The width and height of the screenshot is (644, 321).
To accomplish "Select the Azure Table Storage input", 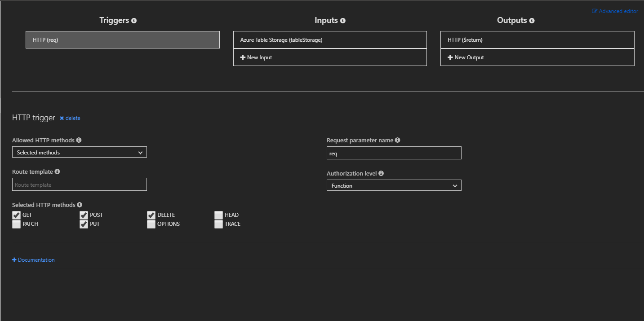I will tap(330, 40).
